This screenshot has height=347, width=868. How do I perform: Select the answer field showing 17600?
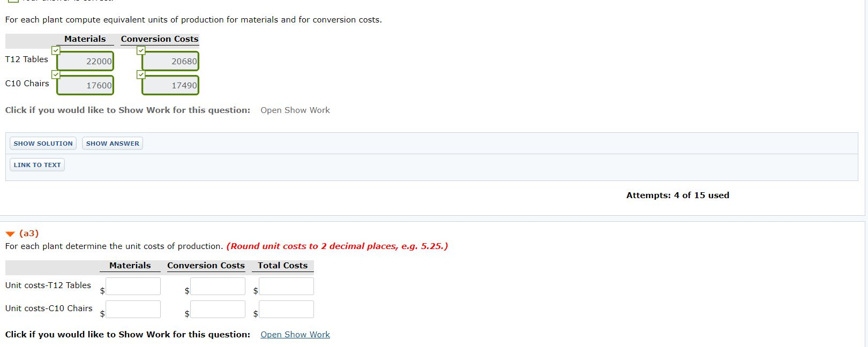pyautogui.click(x=85, y=85)
